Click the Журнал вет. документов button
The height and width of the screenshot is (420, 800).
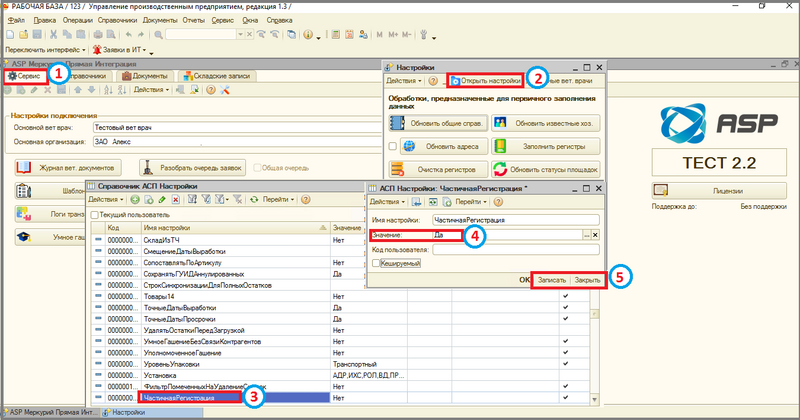coord(68,167)
